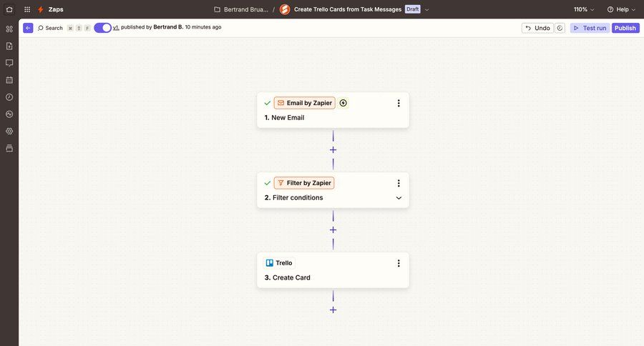This screenshot has width=644, height=346.
Task: Open the advanced settings gear in sidebar
Action: [9, 131]
